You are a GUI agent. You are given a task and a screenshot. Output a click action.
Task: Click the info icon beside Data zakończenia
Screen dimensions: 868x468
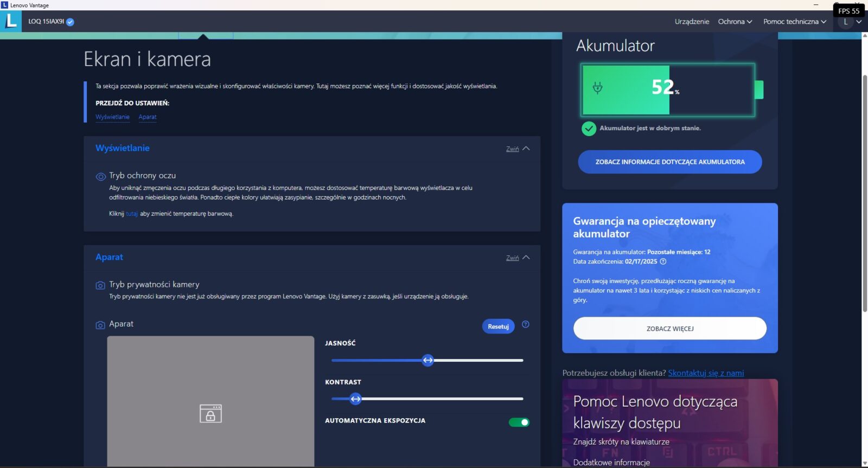663,261
